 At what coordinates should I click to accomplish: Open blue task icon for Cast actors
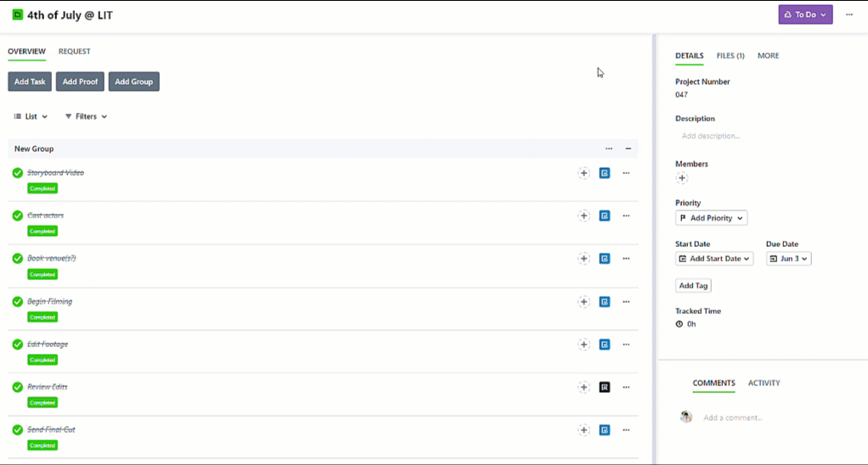[x=605, y=216]
